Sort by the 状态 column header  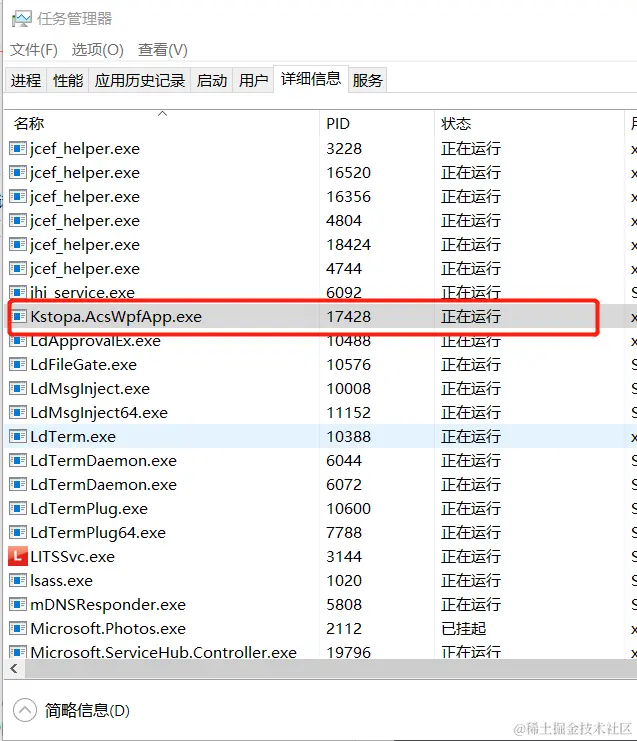(529, 123)
